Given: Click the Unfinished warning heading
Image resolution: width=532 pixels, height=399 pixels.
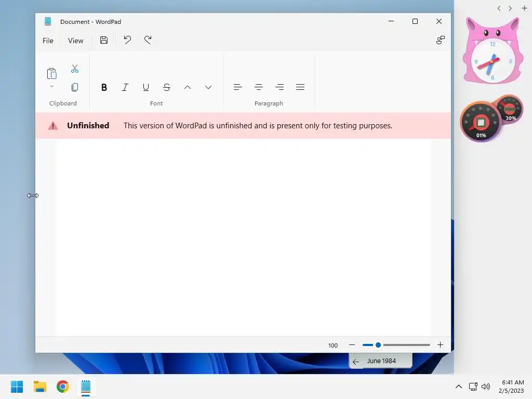Looking at the screenshot, I should 88,126.
